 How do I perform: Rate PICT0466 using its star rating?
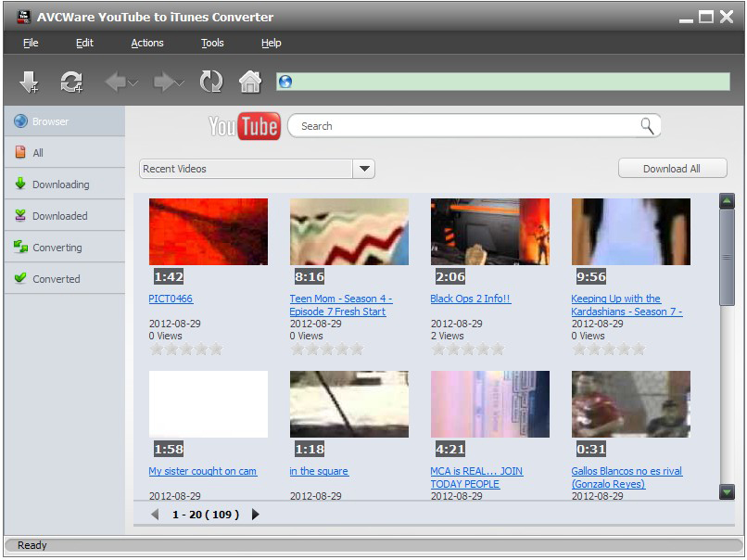tap(186, 350)
